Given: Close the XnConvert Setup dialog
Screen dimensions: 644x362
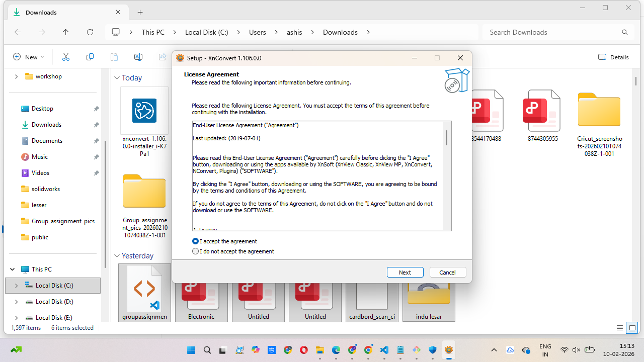Looking at the screenshot, I should point(460,58).
